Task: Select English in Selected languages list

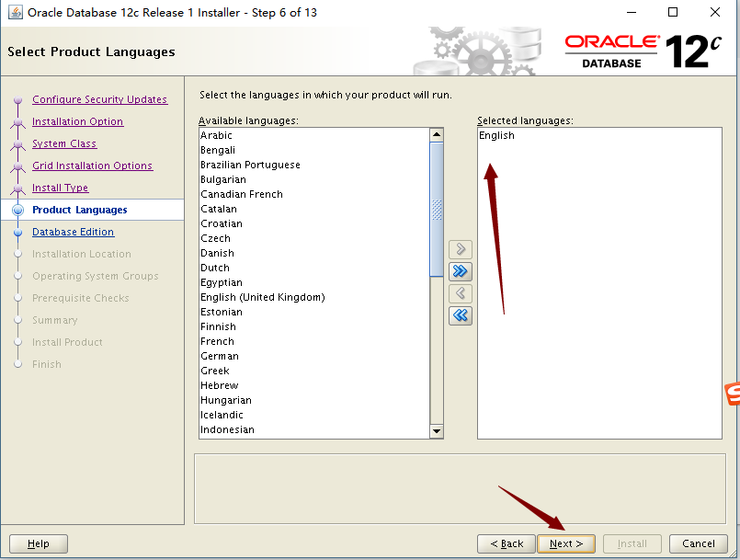Action: click(x=599, y=135)
